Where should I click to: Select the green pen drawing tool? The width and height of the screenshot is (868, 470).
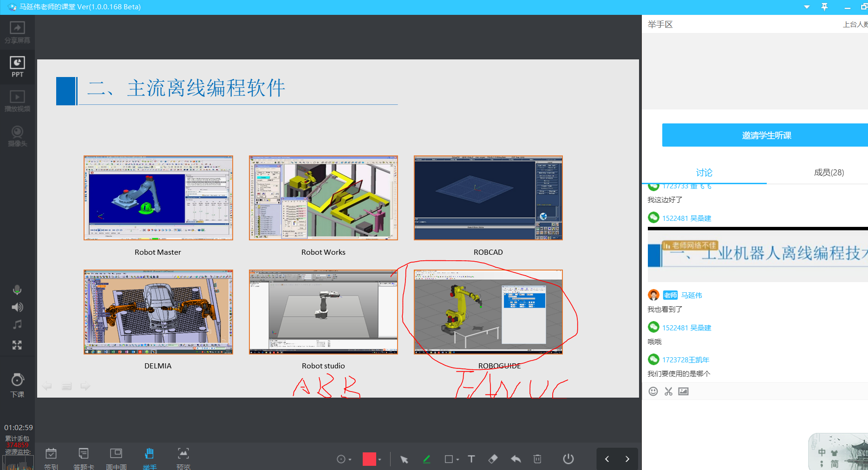(426, 459)
